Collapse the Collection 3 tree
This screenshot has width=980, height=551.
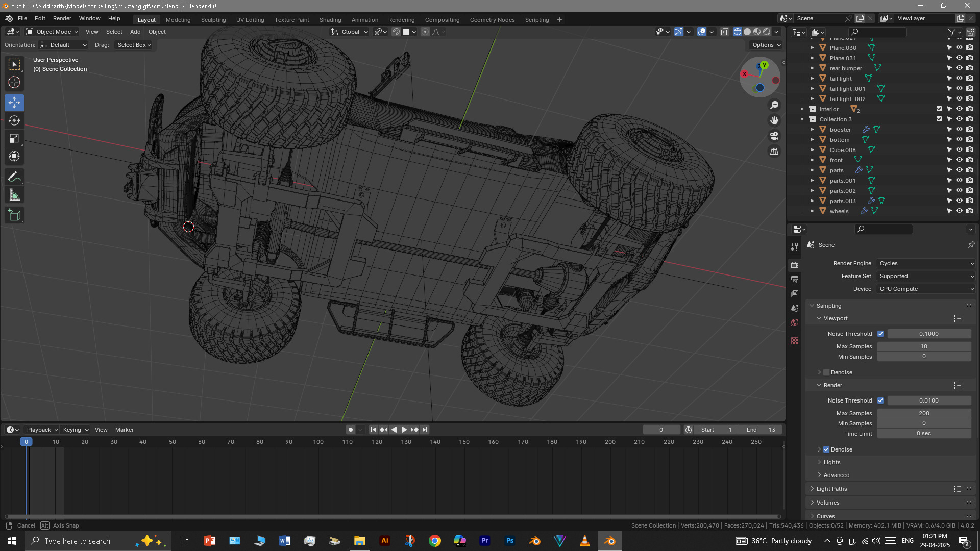[x=802, y=119]
